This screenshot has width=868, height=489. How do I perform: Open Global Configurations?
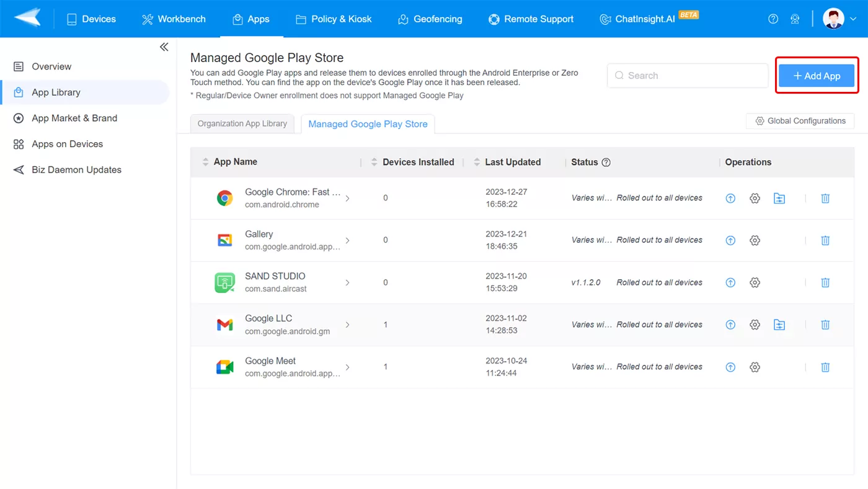[x=800, y=121]
